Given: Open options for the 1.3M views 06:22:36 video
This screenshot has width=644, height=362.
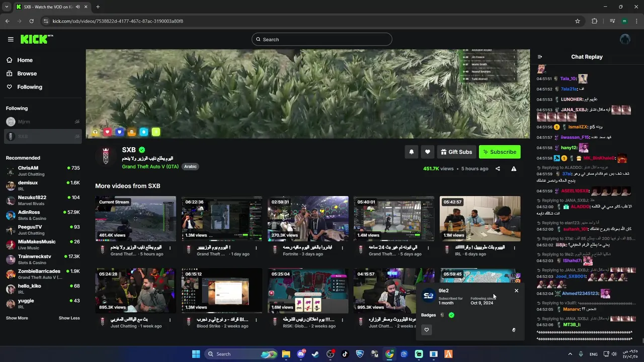Looking at the screenshot, I should click(x=256, y=248).
